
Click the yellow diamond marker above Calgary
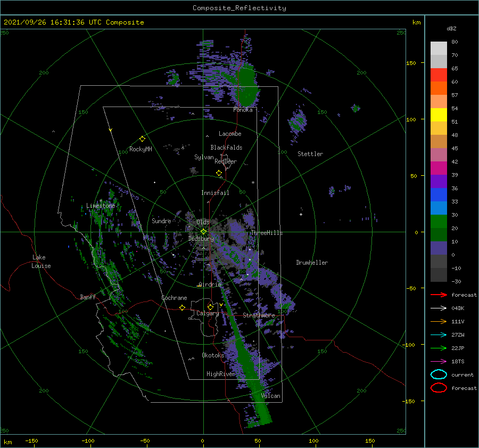(210, 307)
